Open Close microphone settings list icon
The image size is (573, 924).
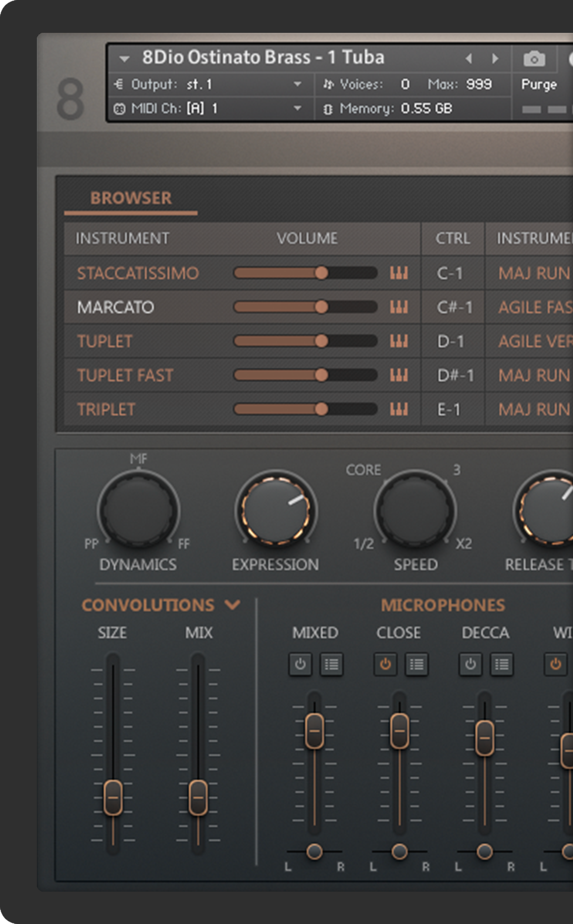click(x=416, y=664)
